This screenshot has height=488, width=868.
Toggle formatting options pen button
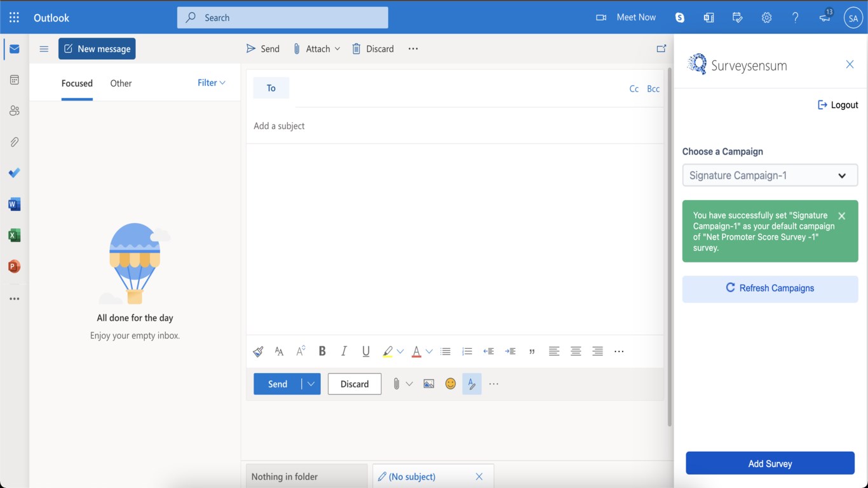click(472, 384)
